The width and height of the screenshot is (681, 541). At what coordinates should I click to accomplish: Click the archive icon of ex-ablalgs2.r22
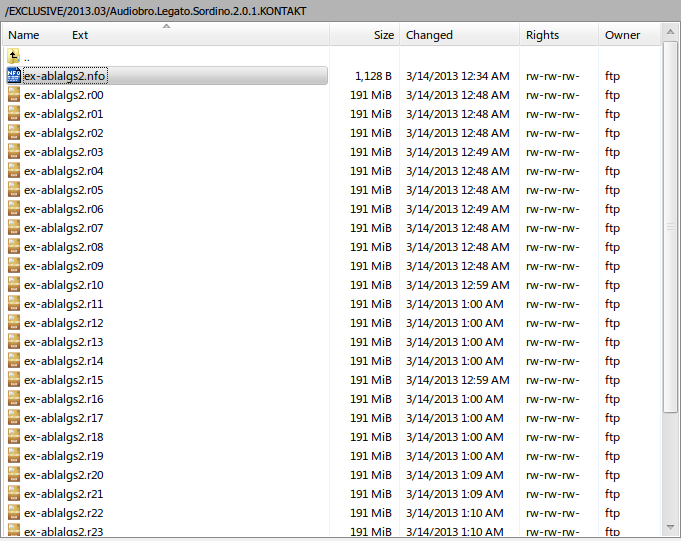[13, 513]
